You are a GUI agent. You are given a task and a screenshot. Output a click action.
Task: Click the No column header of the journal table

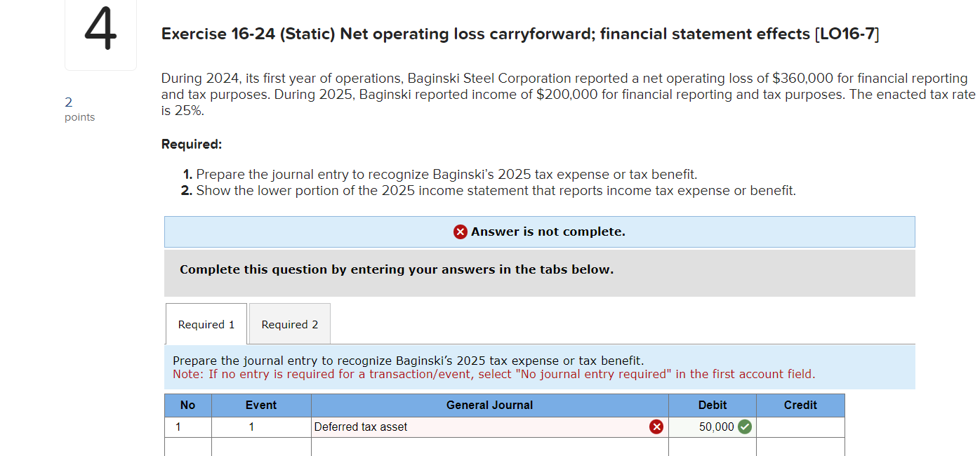coord(187,405)
